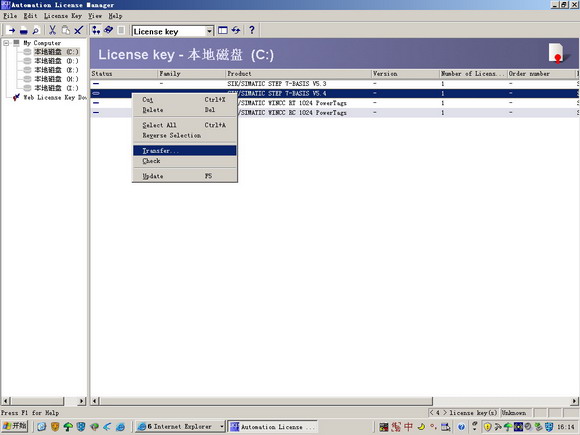Select local disk (H:) in tree
This screenshot has width=580, height=435.
tap(57, 79)
